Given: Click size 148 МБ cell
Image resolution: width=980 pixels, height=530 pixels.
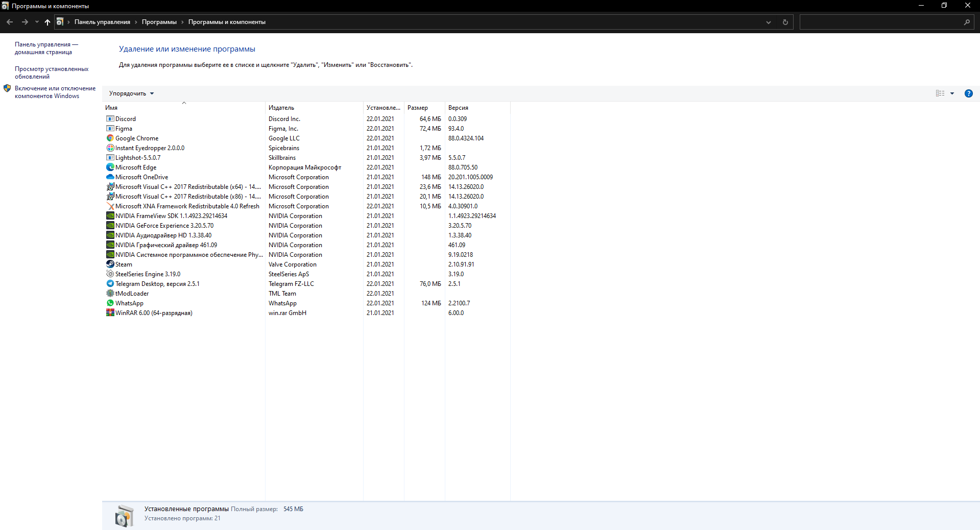Looking at the screenshot, I should (x=431, y=177).
